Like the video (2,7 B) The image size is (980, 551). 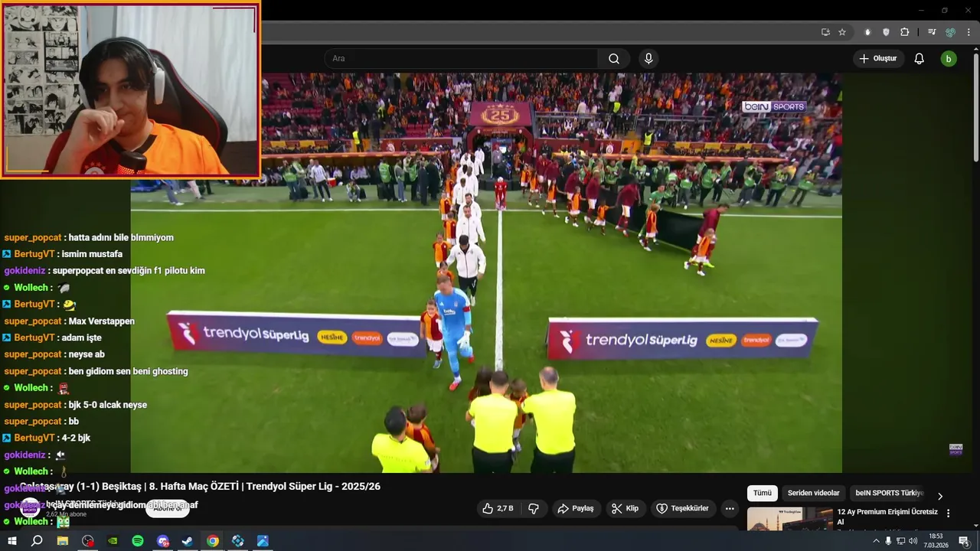point(498,508)
